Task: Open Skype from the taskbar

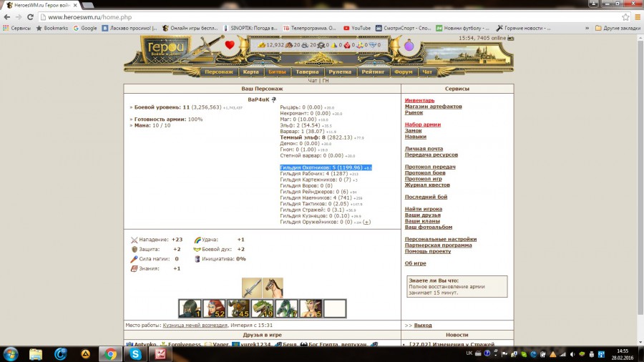Action: tap(135, 354)
